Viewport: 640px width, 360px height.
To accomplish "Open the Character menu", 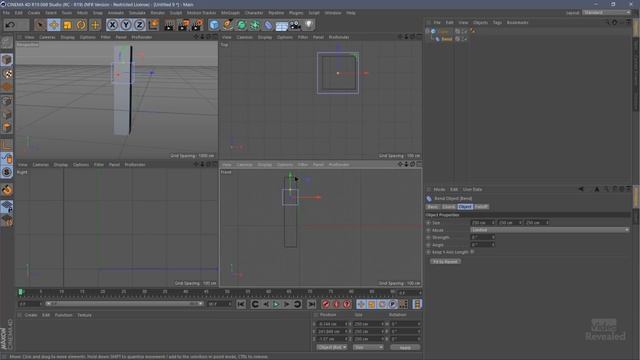I will pos(254,13).
